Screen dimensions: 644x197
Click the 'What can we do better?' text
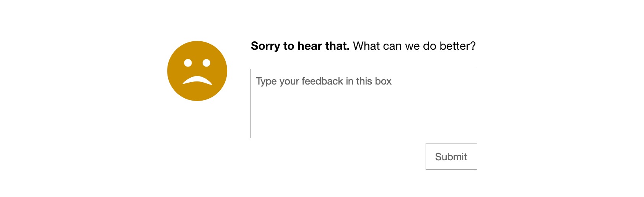click(415, 46)
